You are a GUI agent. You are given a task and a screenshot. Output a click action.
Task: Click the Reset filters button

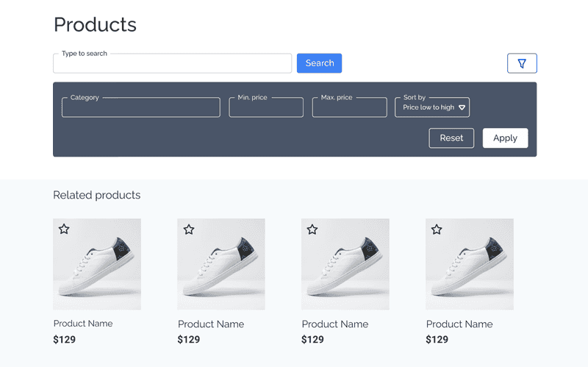coord(451,138)
